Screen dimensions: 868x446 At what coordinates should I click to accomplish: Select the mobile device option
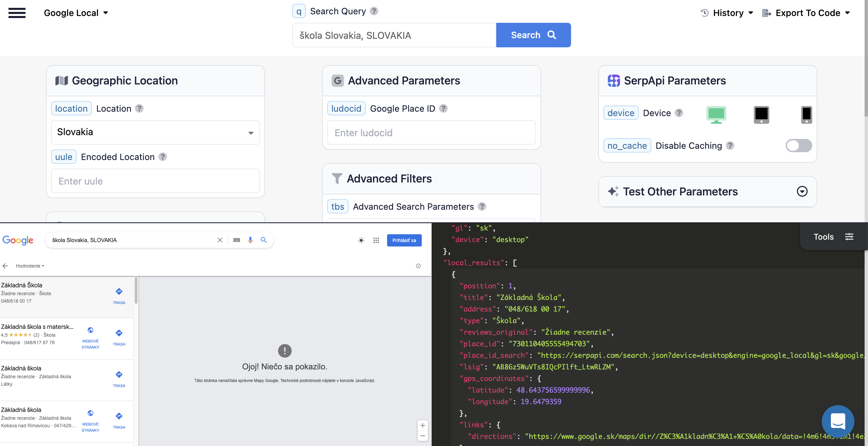click(x=806, y=115)
